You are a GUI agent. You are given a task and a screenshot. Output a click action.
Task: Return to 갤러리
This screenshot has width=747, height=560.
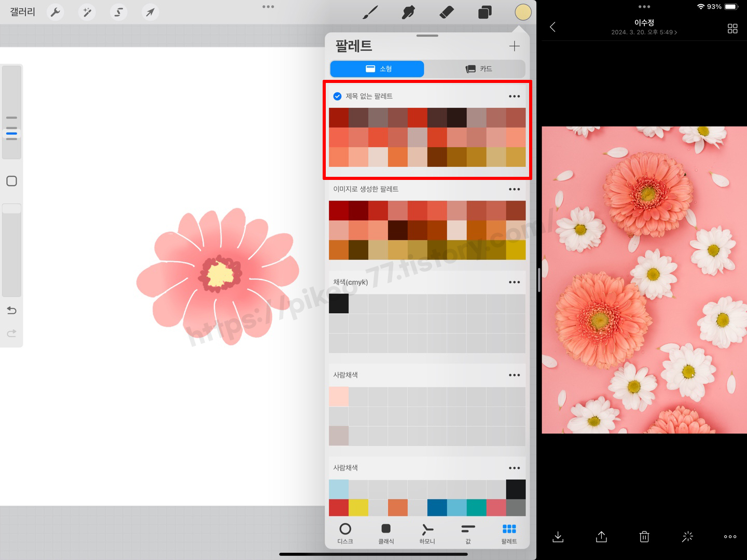click(23, 12)
